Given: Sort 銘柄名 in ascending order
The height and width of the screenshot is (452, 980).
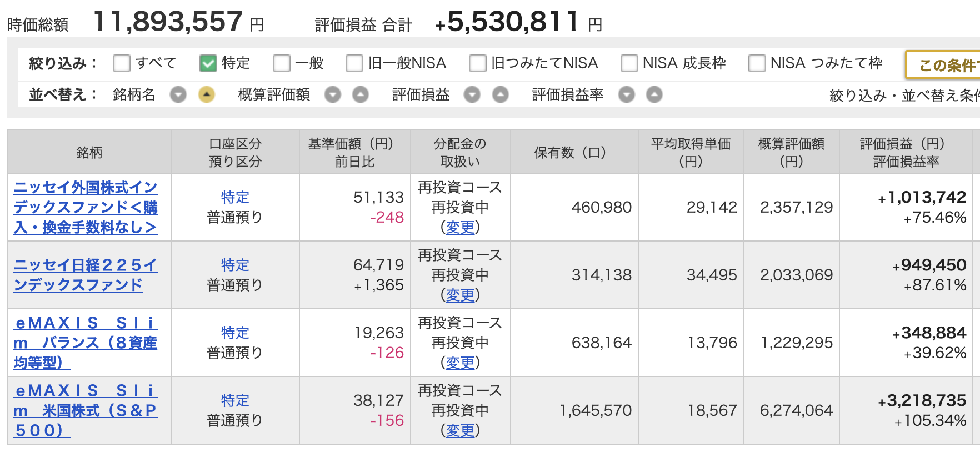Looking at the screenshot, I should coord(206,95).
